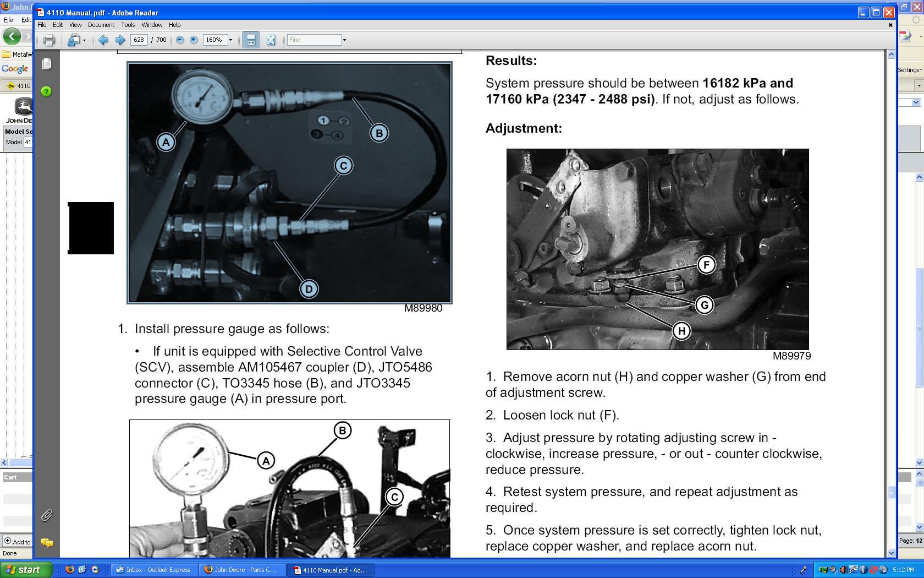Click the zoom in plus button

[x=194, y=40]
